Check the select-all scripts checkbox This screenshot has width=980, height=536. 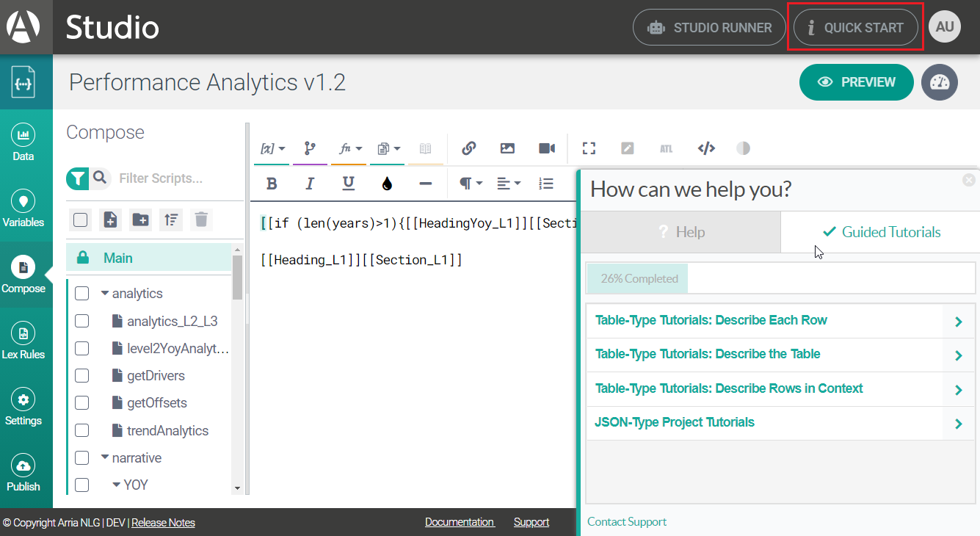80,220
